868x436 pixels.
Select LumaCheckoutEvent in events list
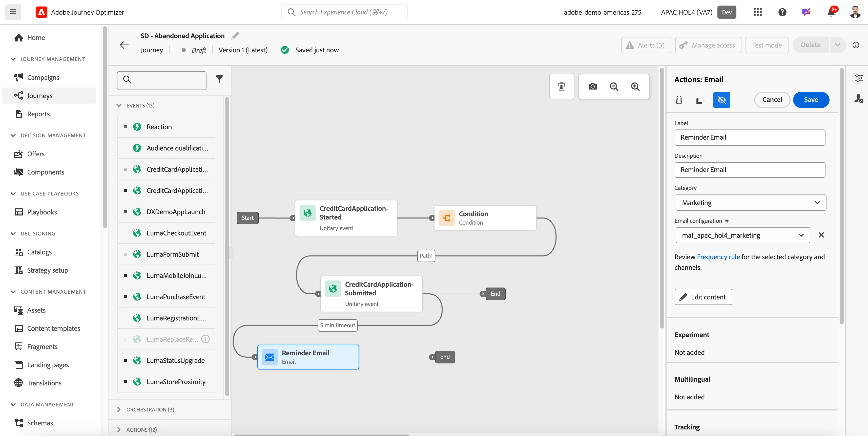166,233
